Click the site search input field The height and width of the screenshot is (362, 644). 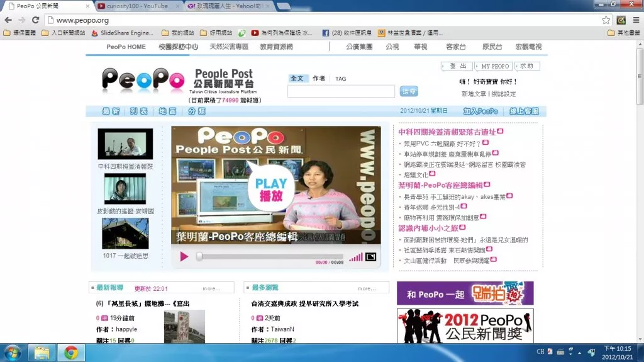coord(341,91)
